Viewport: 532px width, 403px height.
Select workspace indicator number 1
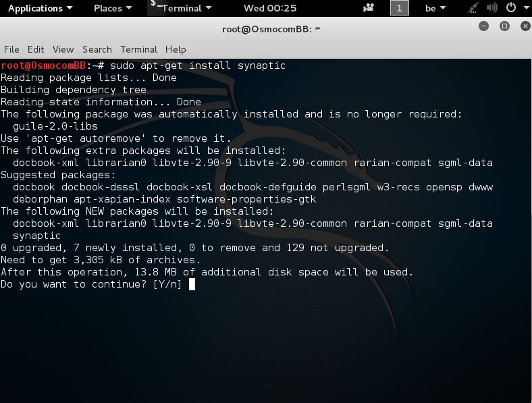pyautogui.click(x=400, y=8)
